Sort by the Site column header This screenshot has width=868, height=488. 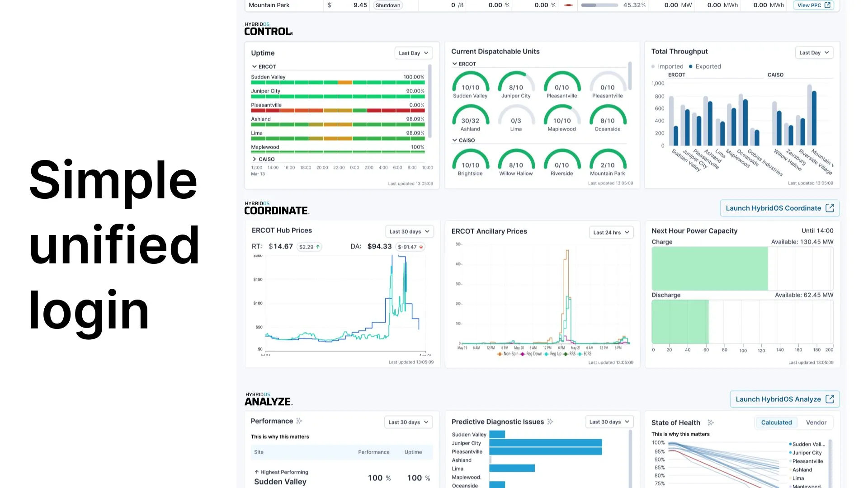[259, 452]
